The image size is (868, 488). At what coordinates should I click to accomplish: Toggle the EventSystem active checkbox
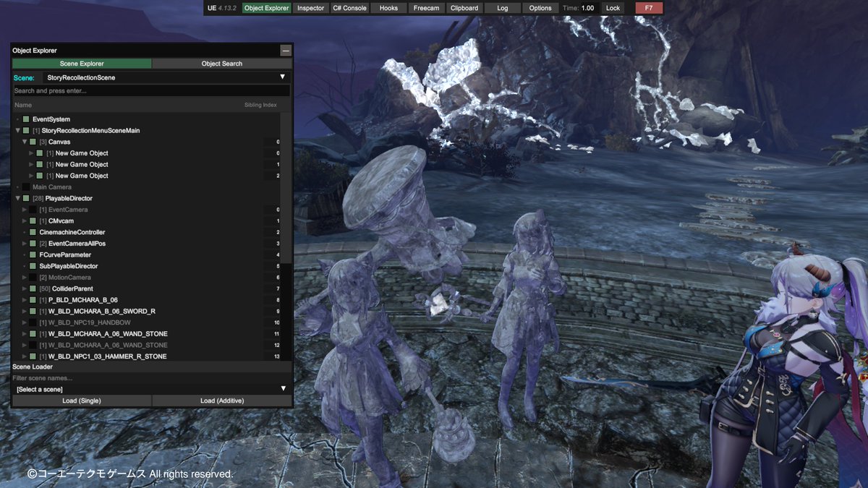click(26, 119)
